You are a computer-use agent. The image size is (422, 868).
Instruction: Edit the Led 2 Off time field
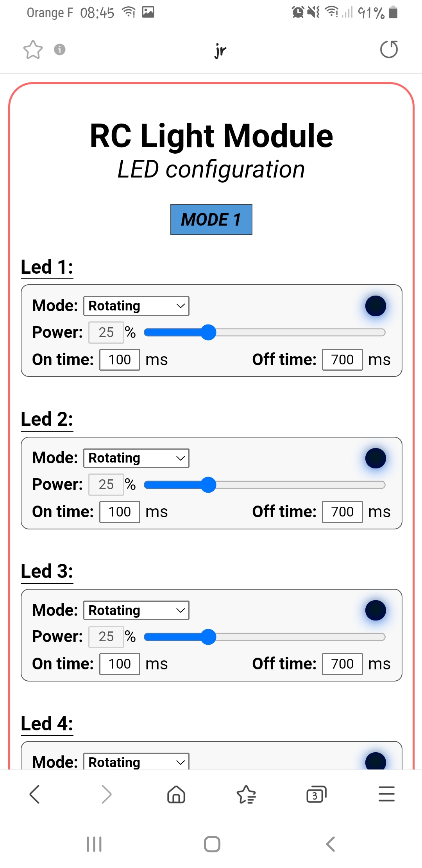click(342, 512)
